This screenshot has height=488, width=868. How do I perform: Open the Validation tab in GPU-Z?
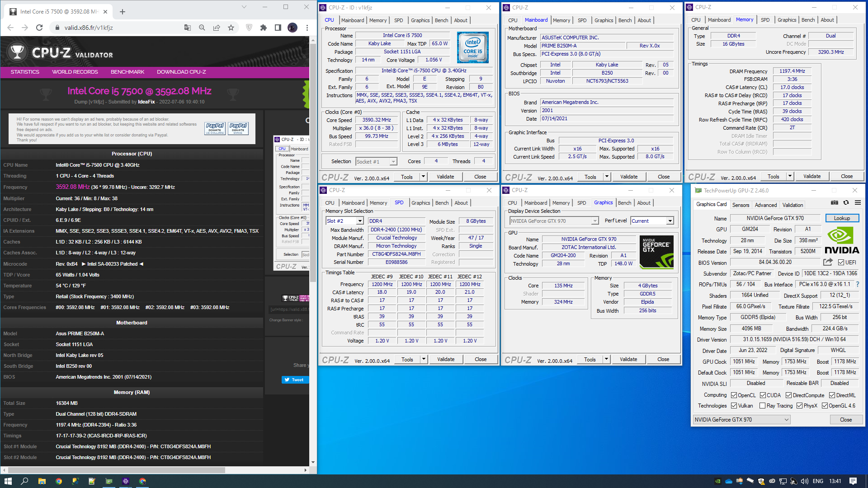[x=793, y=205]
